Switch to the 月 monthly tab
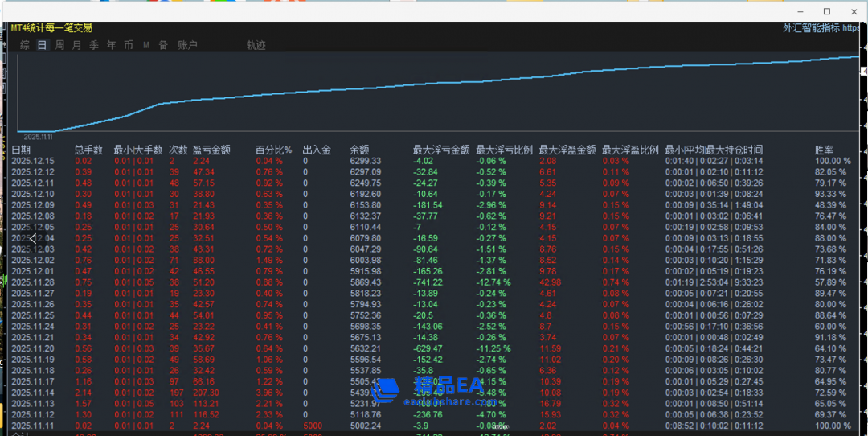This screenshot has height=436, width=868. [76, 45]
